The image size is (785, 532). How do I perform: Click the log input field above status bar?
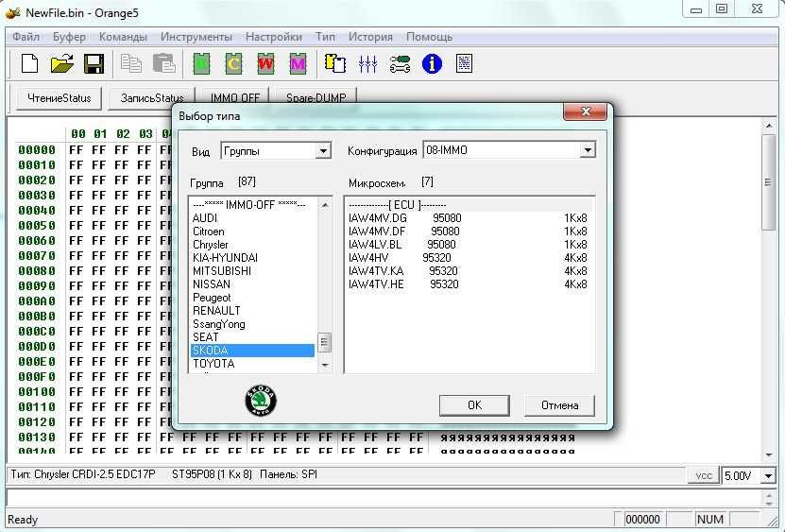tap(384, 497)
